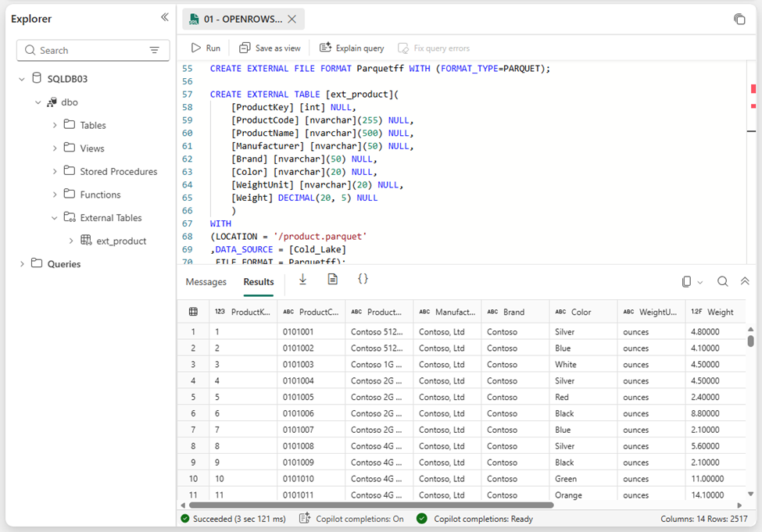Copy the results grid
762x532 pixels.
[x=687, y=281]
